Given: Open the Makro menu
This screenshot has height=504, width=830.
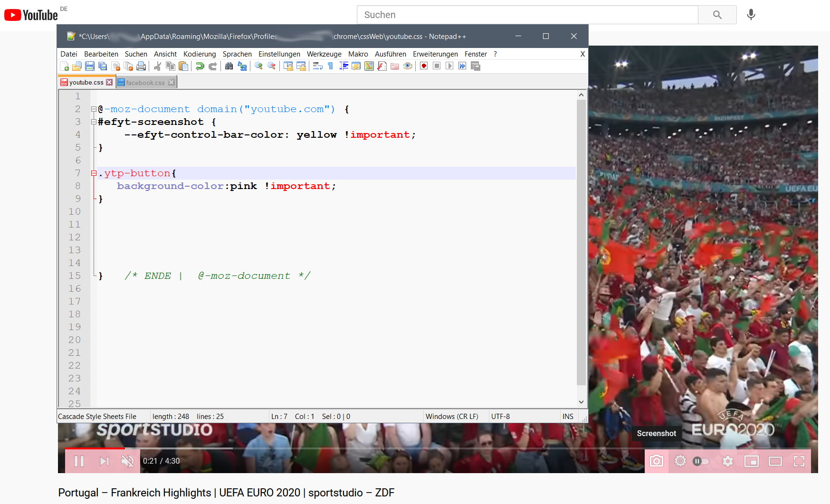Looking at the screenshot, I should 358,54.
